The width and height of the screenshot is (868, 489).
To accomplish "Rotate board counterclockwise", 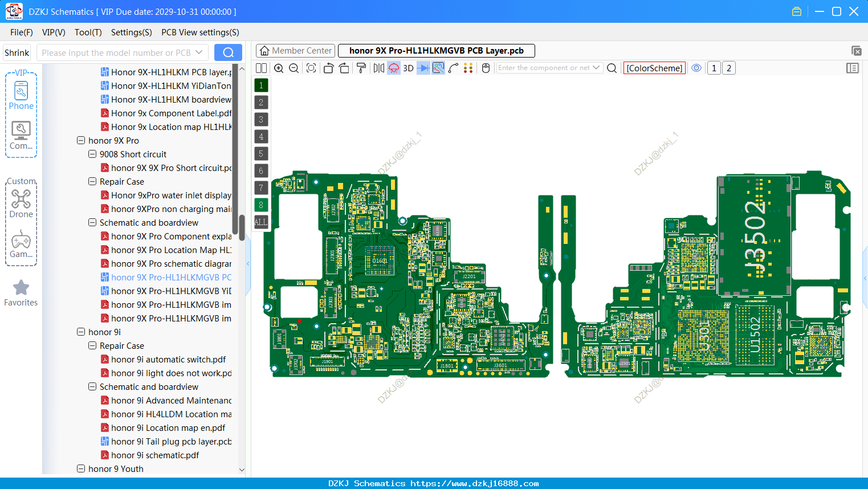I will (x=328, y=68).
